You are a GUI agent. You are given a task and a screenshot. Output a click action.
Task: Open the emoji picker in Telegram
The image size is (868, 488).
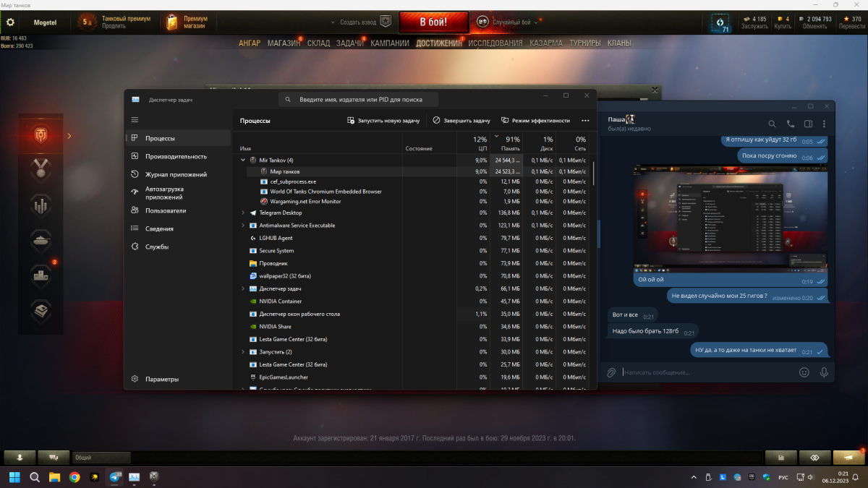pos(804,372)
